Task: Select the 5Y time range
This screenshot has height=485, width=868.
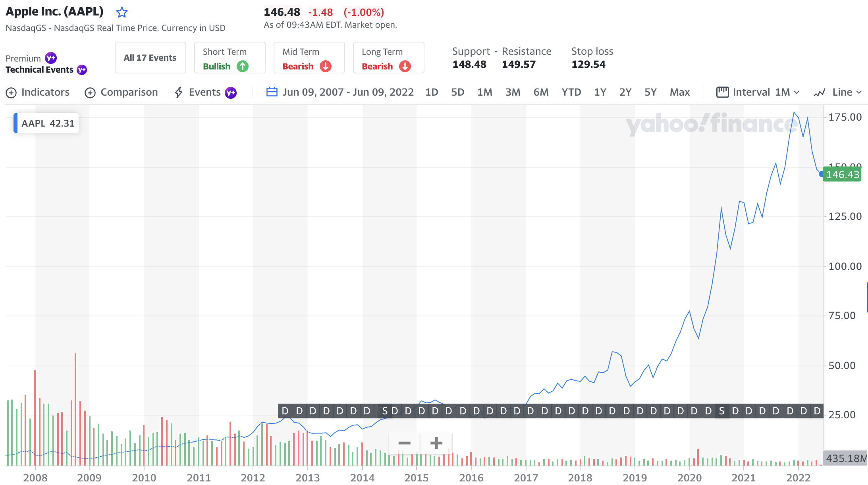Action: coord(650,92)
